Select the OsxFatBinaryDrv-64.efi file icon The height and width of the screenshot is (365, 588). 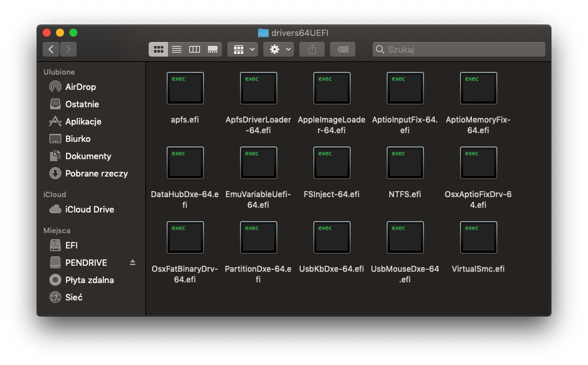[185, 238]
